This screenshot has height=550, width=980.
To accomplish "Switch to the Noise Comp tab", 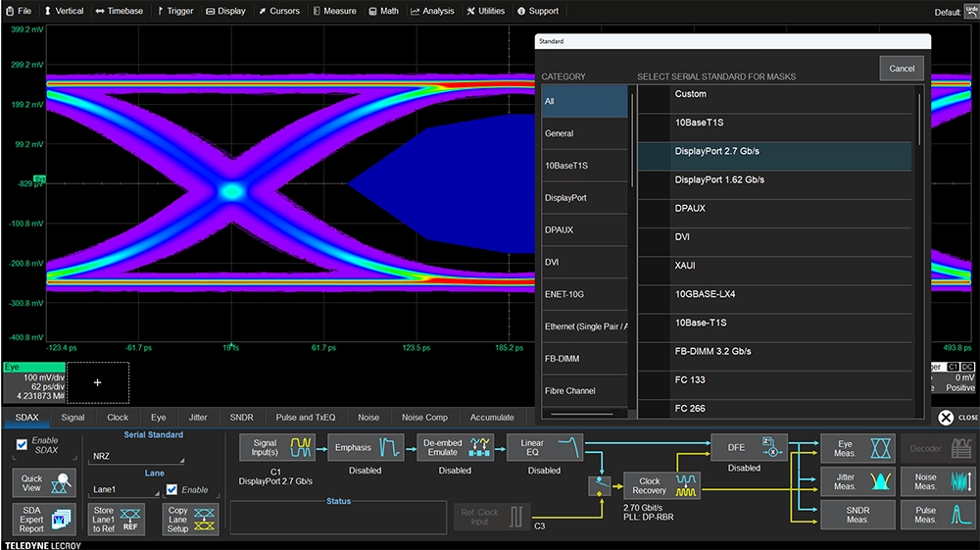I will coord(424,417).
